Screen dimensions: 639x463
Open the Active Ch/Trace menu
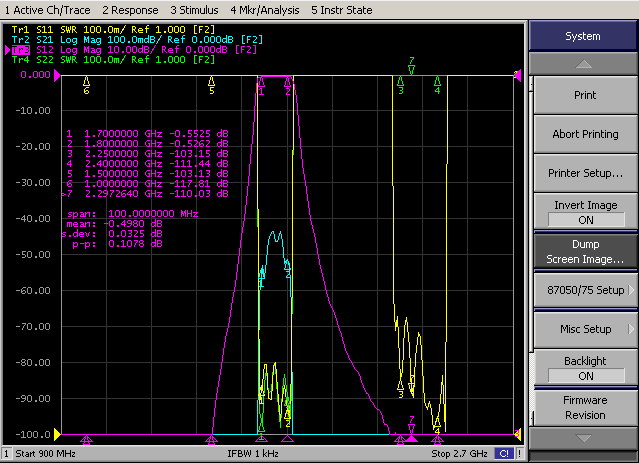coord(48,10)
